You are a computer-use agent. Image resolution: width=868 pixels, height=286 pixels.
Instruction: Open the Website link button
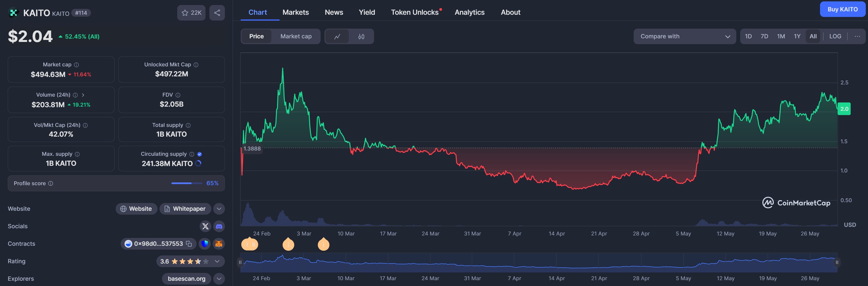pos(136,209)
